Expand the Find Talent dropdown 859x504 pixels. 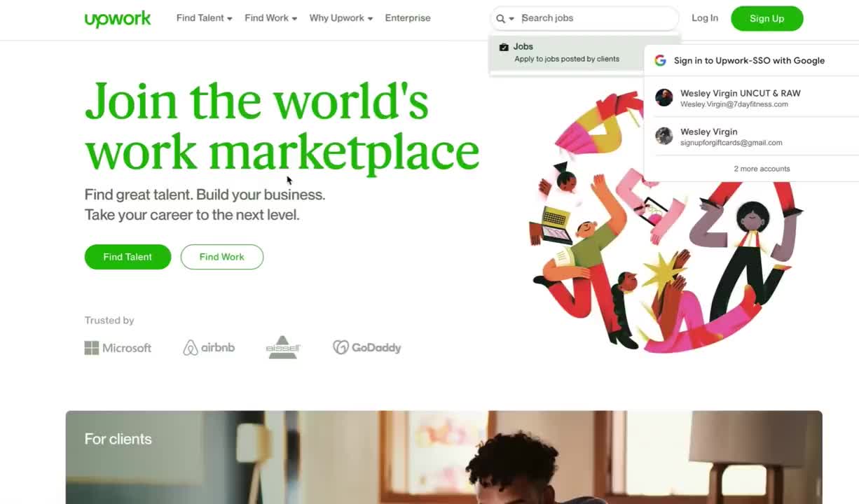(204, 18)
